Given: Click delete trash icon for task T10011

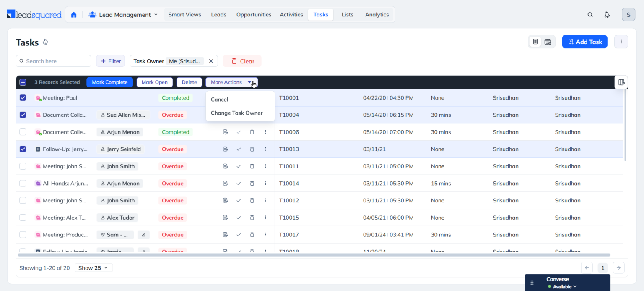Looking at the screenshot, I should (x=252, y=166).
